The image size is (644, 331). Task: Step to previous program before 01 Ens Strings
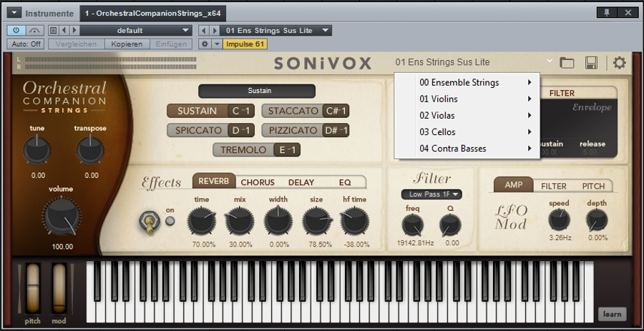click(x=204, y=30)
